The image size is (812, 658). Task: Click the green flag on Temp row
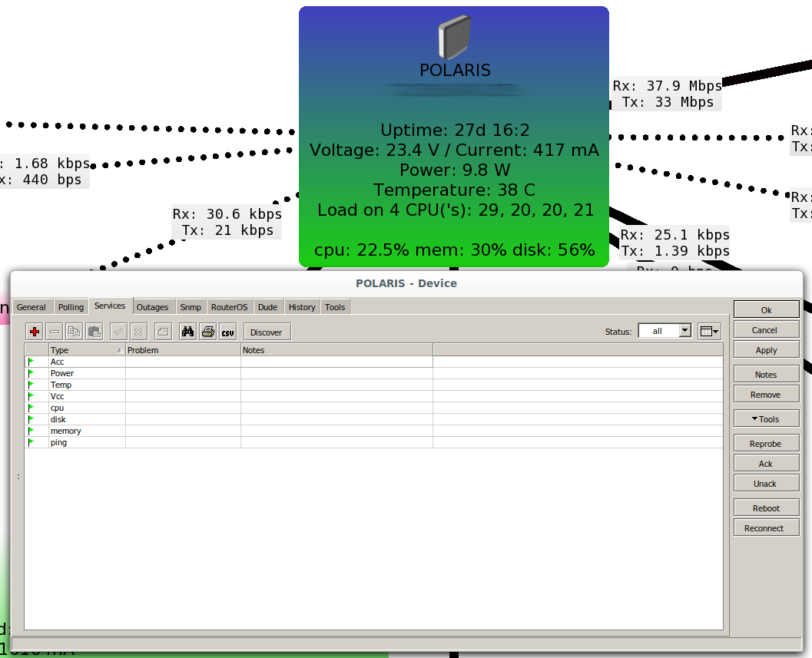31,384
